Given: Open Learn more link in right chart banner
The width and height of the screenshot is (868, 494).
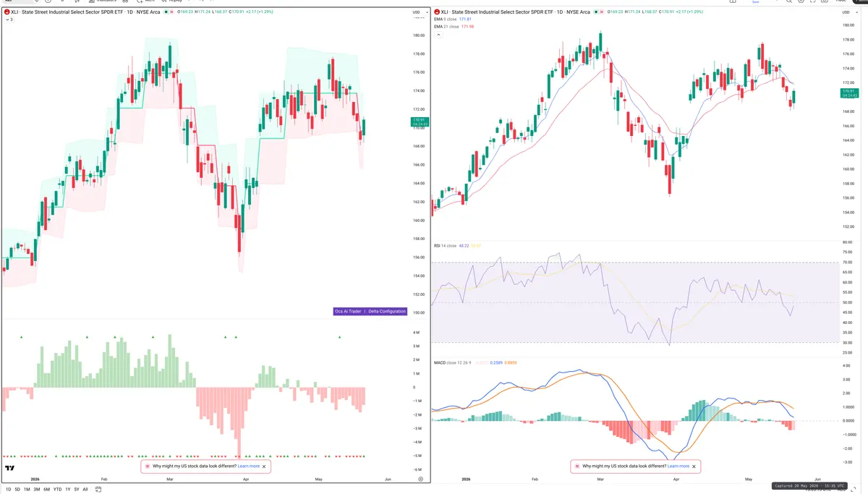Looking at the screenshot, I should pyautogui.click(x=678, y=467).
